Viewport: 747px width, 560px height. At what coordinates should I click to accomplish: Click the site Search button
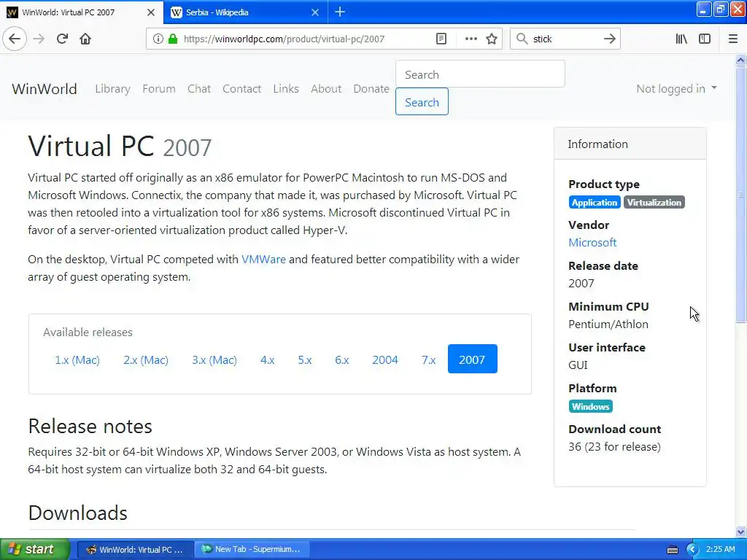point(422,101)
